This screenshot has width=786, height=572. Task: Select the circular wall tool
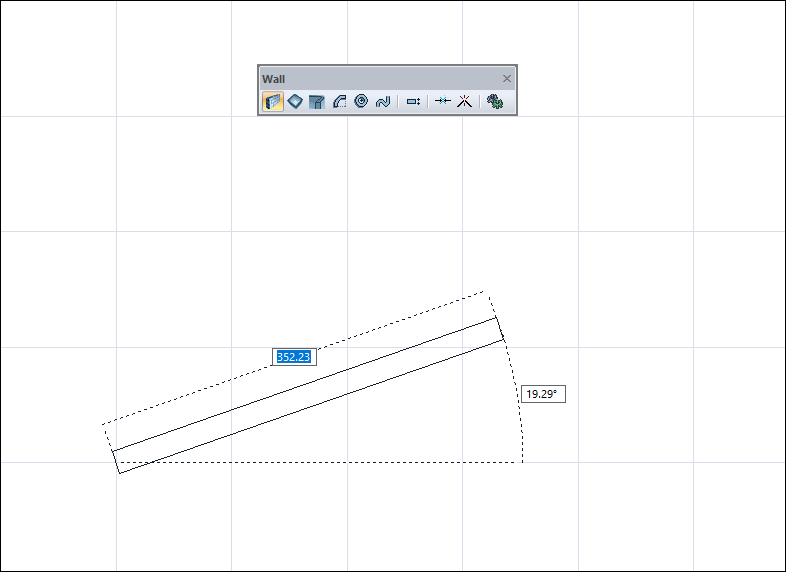point(361,101)
